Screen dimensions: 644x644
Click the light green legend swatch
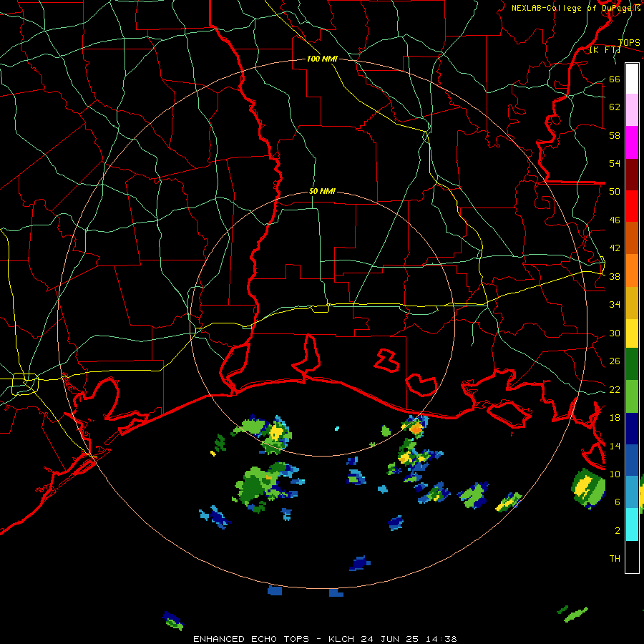pos(632,396)
